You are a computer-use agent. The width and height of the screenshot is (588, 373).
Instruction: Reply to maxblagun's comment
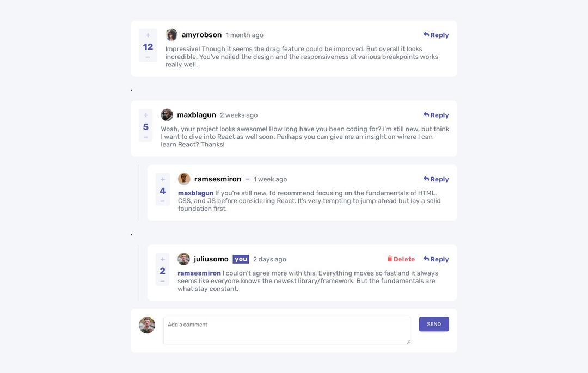(436, 115)
